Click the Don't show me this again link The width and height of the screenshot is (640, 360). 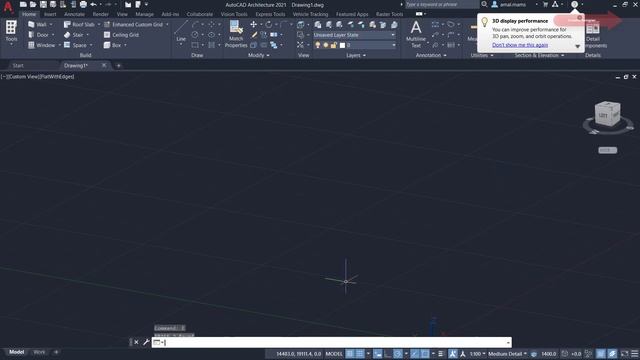pos(520,45)
